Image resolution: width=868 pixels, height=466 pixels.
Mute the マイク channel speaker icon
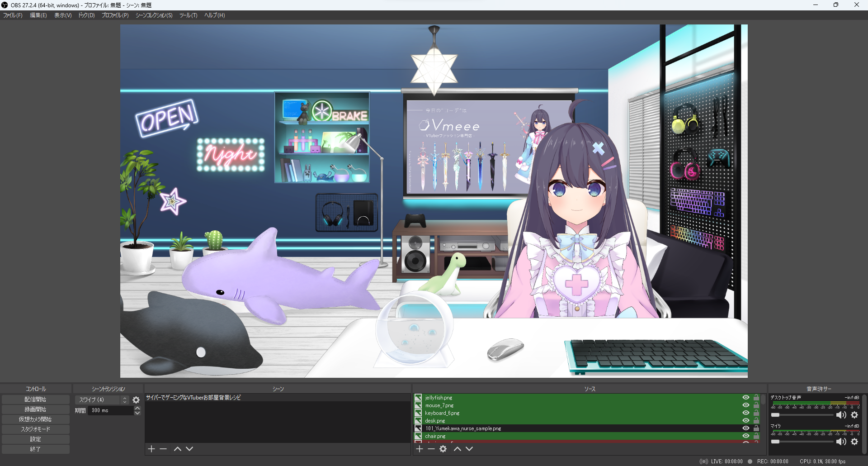click(x=842, y=442)
